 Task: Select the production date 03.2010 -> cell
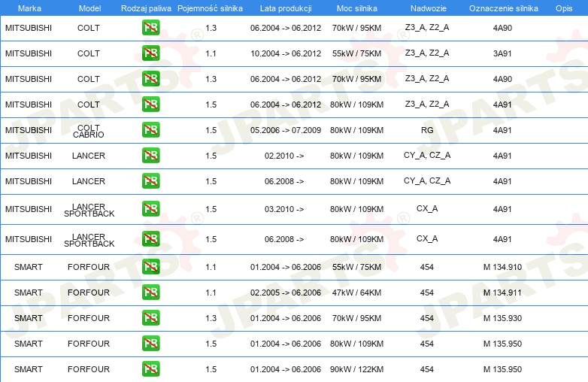coord(284,209)
